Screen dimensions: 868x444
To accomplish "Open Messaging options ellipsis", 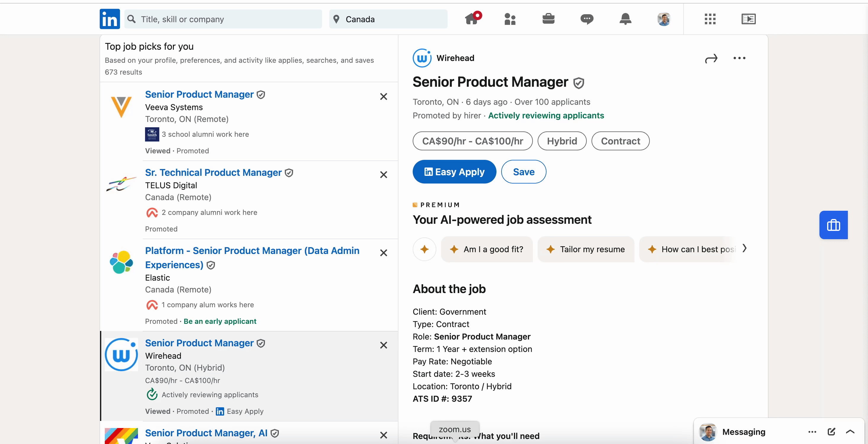I will (x=812, y=432).
